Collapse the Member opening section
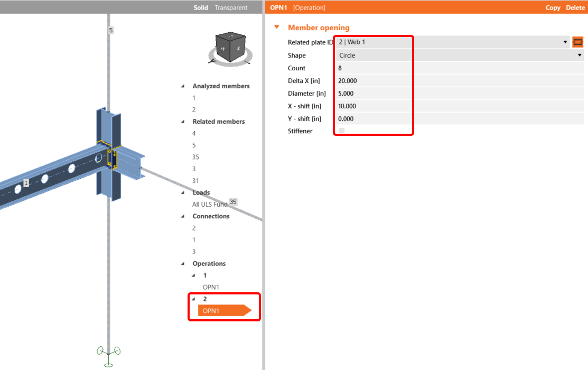588x370 pixels. click(277, 27)
